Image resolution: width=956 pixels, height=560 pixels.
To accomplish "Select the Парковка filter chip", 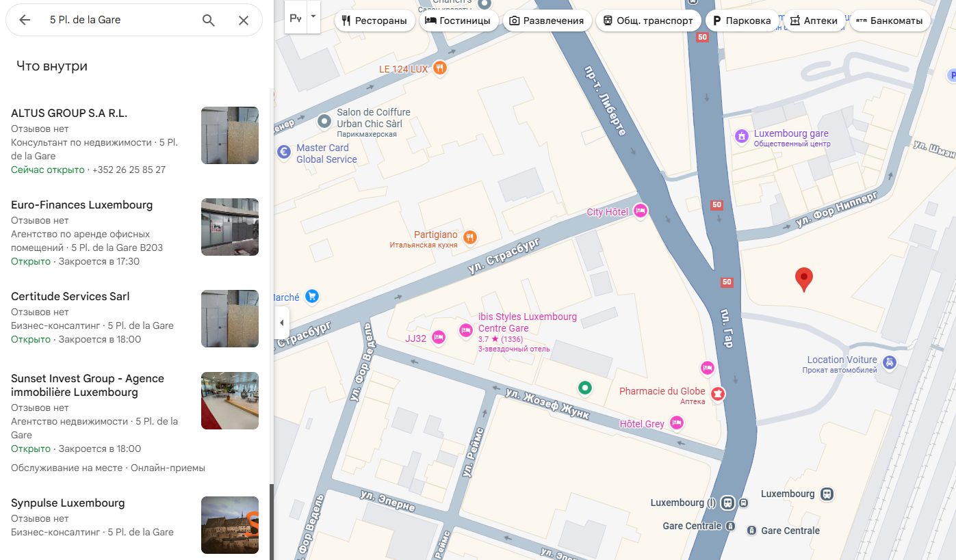I will click(742, 21).
